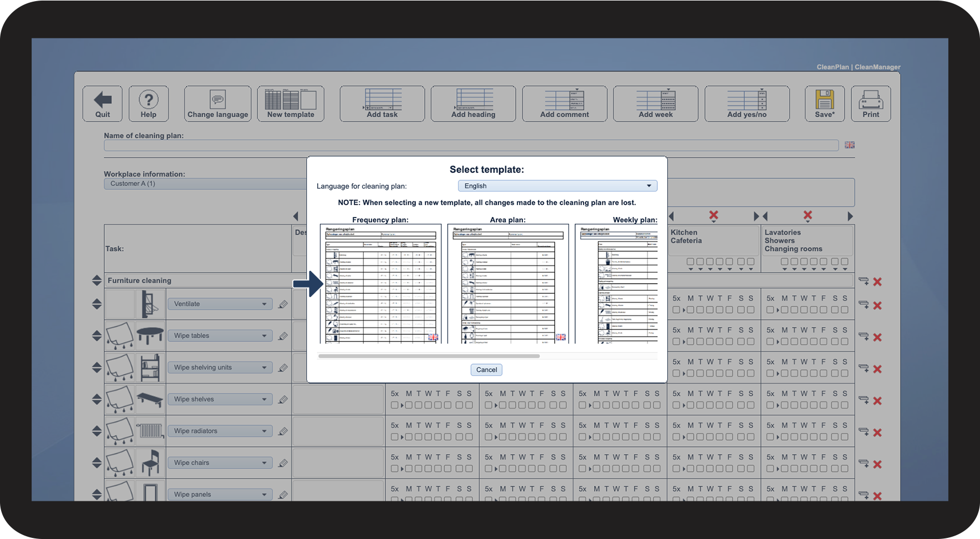
Task: Click the Add heading toolbar icon
Action: tap(473, 100)
